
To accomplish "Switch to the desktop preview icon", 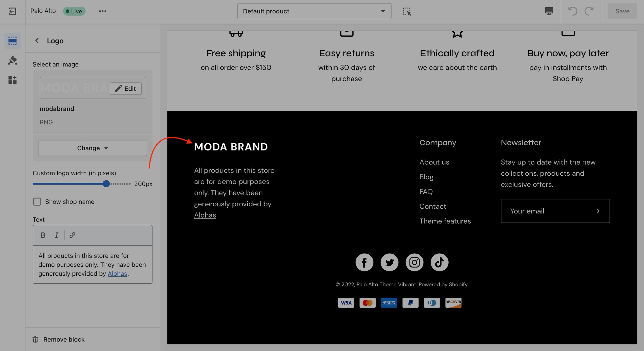I will point(549,11).
